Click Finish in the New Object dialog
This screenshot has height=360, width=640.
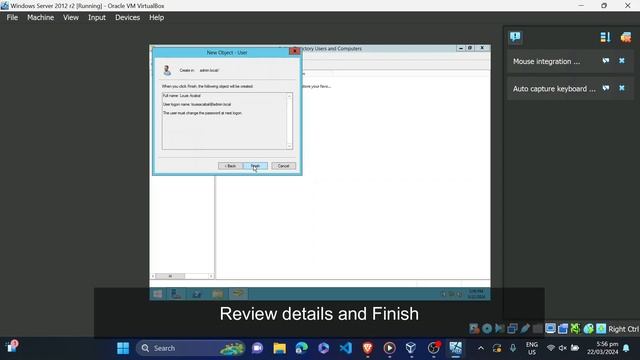[256, 166]
